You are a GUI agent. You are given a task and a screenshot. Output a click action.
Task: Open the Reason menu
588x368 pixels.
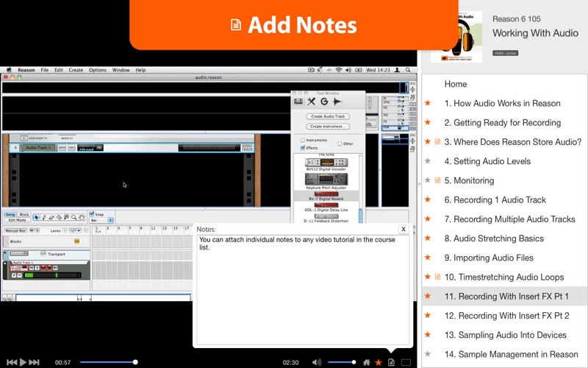(26, 70)
